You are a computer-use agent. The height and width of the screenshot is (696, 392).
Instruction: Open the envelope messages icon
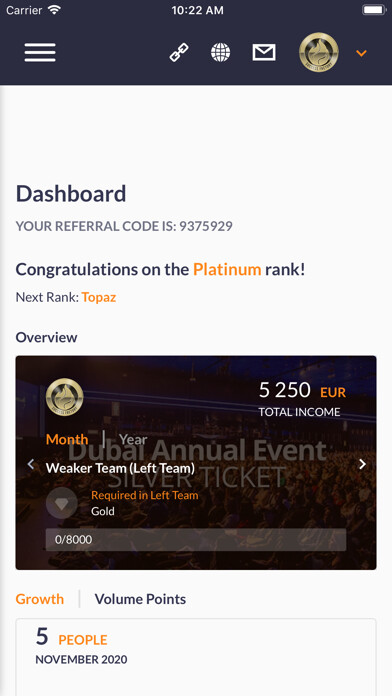[x=264, y=53]
